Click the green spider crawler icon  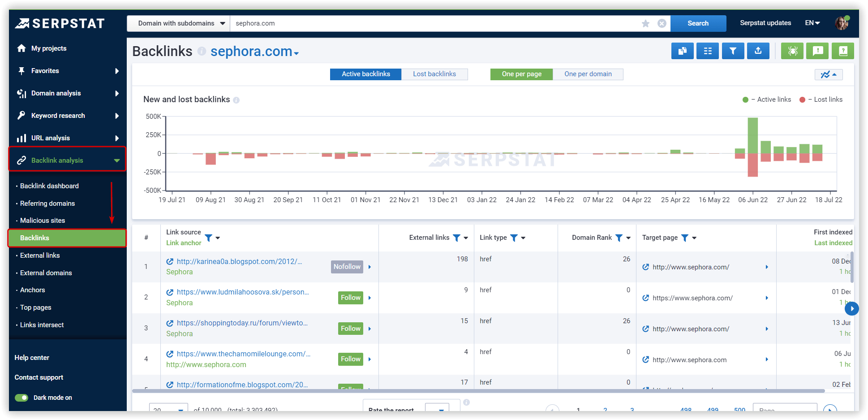coord(792,51)
